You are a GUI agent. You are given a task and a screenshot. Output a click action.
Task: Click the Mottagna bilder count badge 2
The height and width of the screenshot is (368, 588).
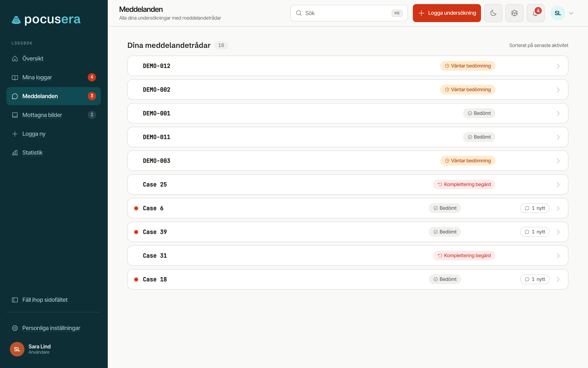tap(92, 115)
